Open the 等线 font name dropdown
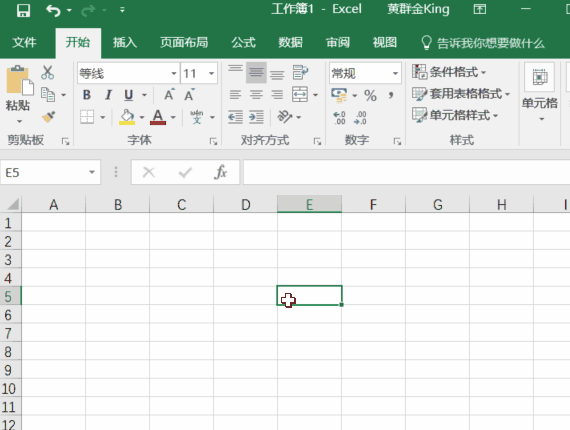 click(174, 73)
